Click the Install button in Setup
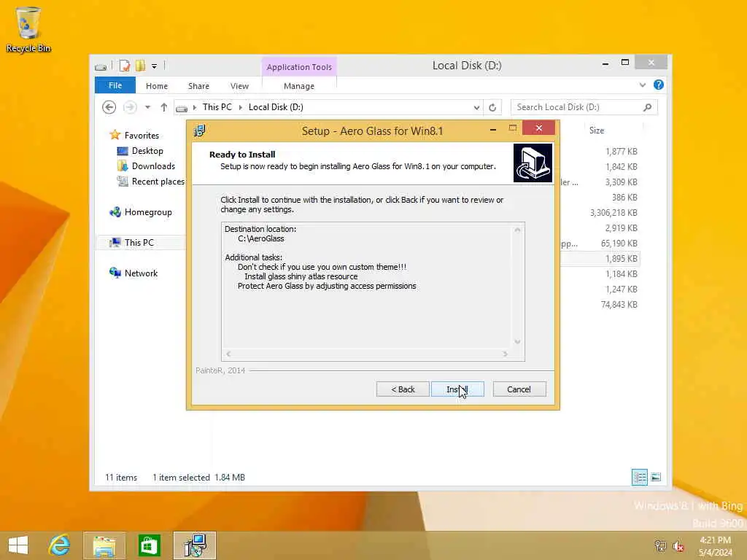 point(457,389)
